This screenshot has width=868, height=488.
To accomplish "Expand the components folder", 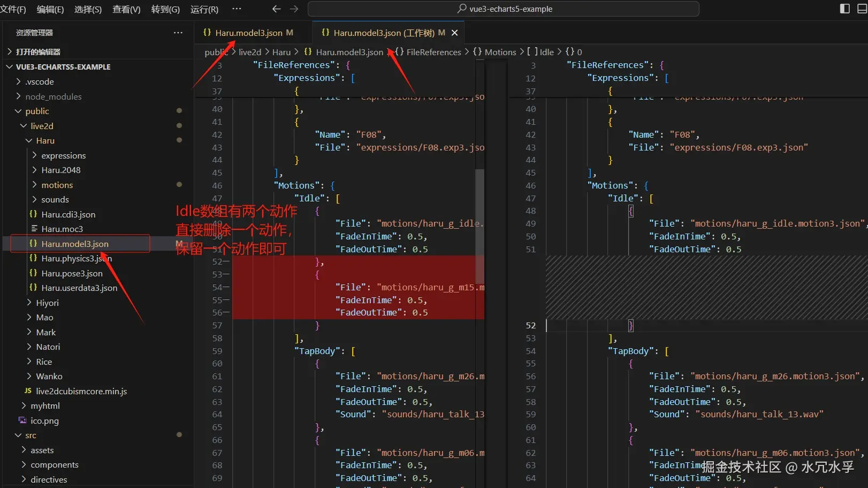I will 24,464.
